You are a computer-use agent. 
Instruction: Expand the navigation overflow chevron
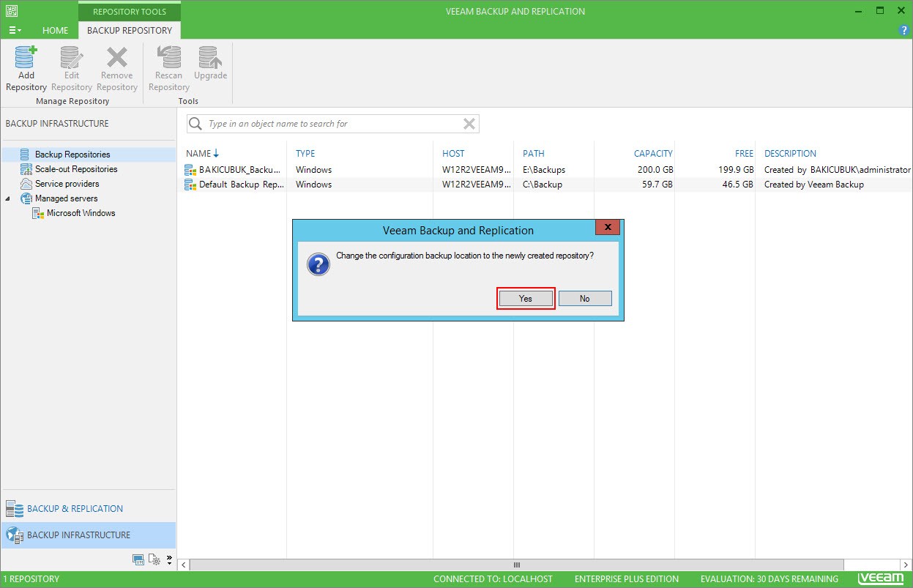(x=170, y=560)
